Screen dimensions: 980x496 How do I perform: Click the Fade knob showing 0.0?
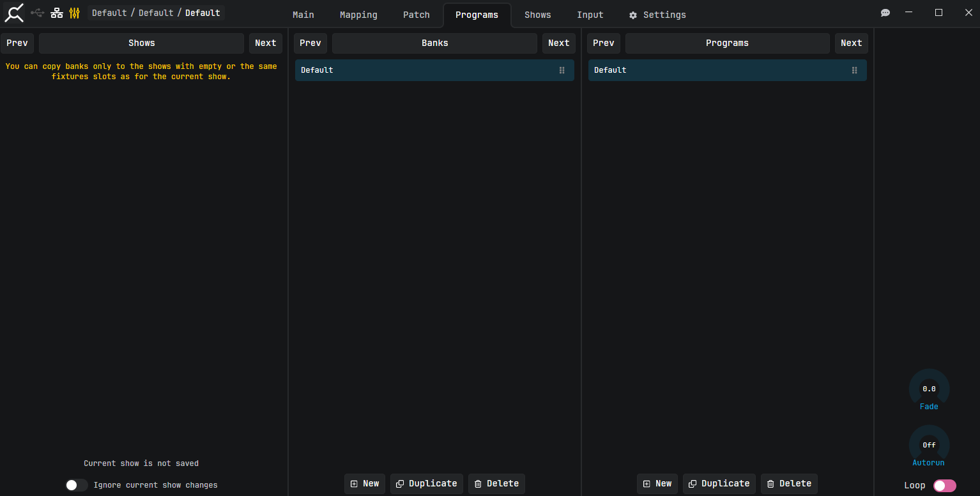tap(930, 389)
